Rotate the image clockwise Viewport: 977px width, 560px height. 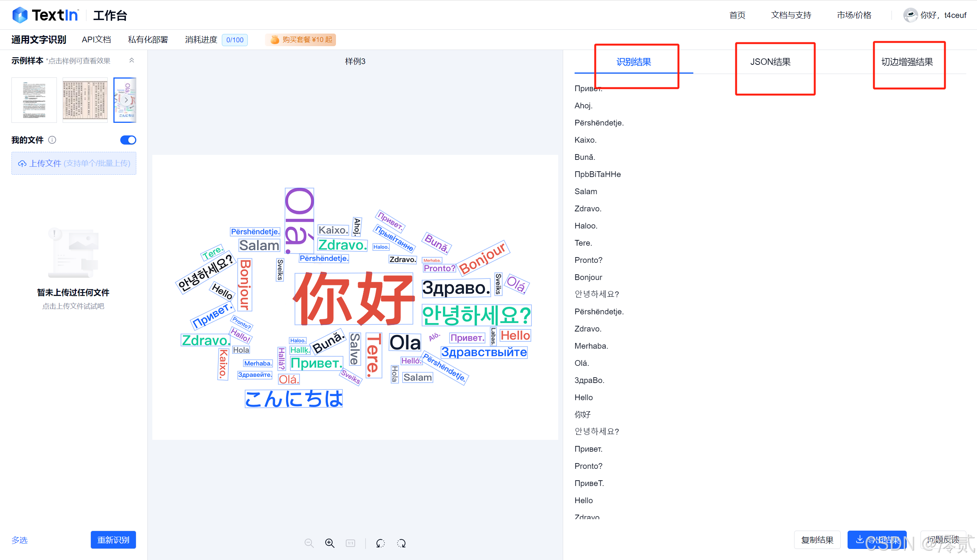pyautogui.click(x=401, y=543)
